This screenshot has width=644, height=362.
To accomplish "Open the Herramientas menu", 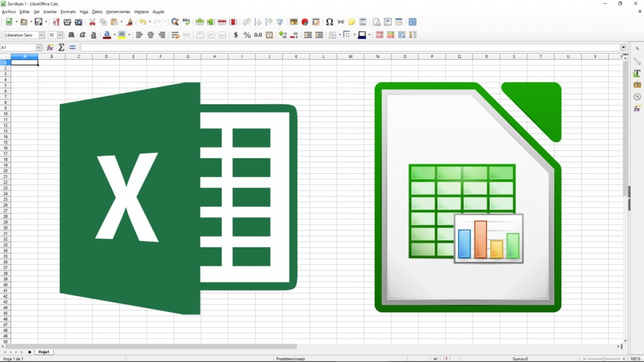I will (118, 11).
